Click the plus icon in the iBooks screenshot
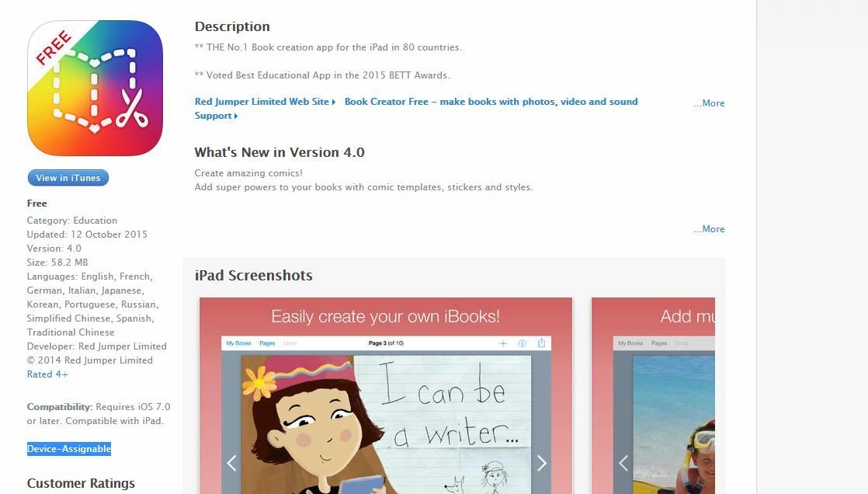The height and width of the screenshot is (494, 868). pos(503,343)
